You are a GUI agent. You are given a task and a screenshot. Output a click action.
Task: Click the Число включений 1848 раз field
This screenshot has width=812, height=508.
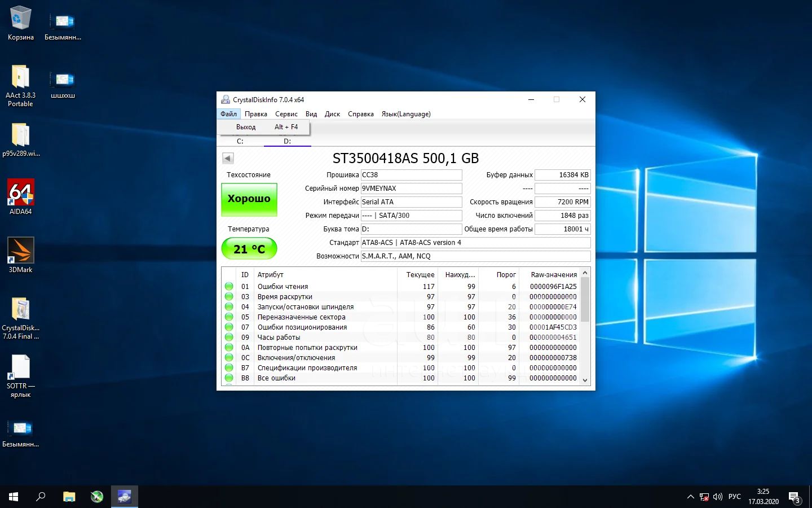click(x=562, y=216)
